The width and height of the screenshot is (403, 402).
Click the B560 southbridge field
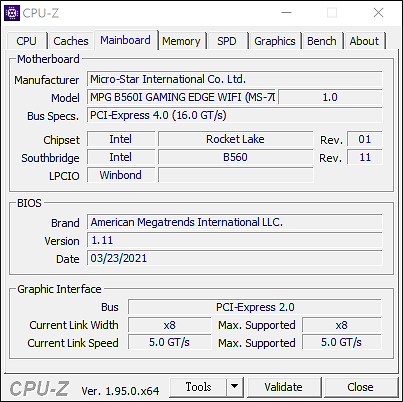pos(235,157)
